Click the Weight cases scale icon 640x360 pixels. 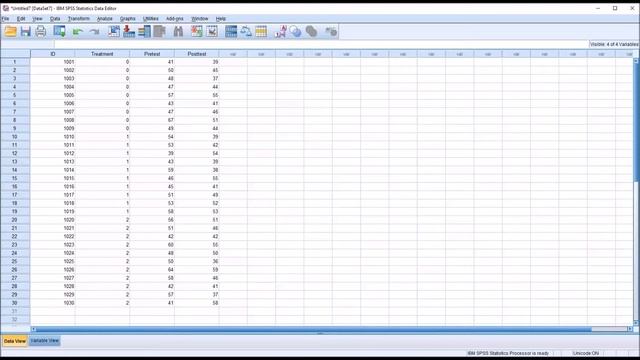[246, 31]
